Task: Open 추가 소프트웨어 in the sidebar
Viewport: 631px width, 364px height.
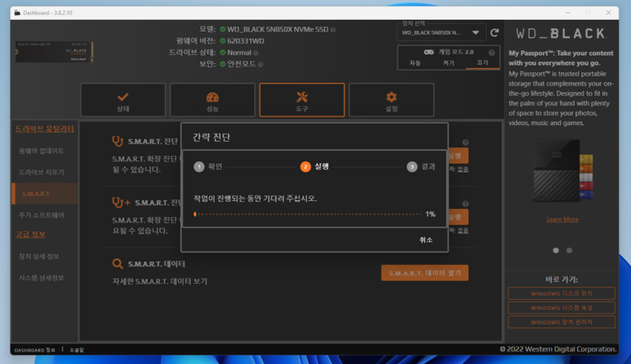Action: click(42, 215)
